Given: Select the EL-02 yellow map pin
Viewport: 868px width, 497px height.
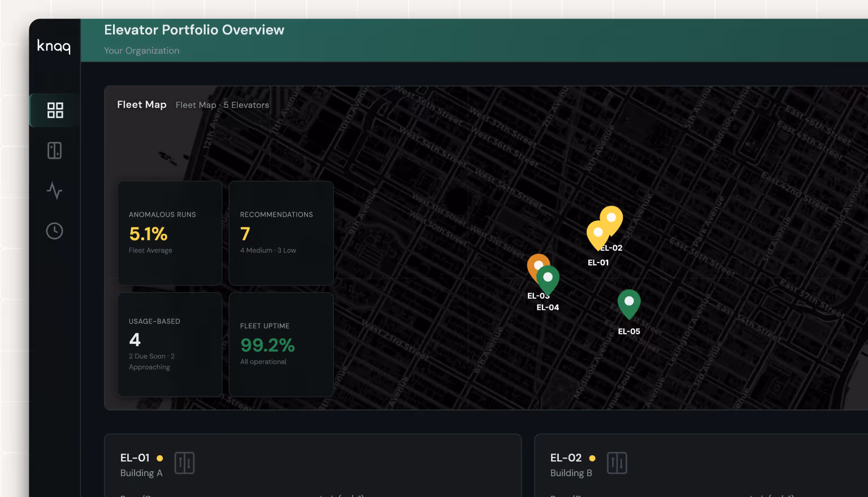Looking at the screenshot, I should pos(613,219).
